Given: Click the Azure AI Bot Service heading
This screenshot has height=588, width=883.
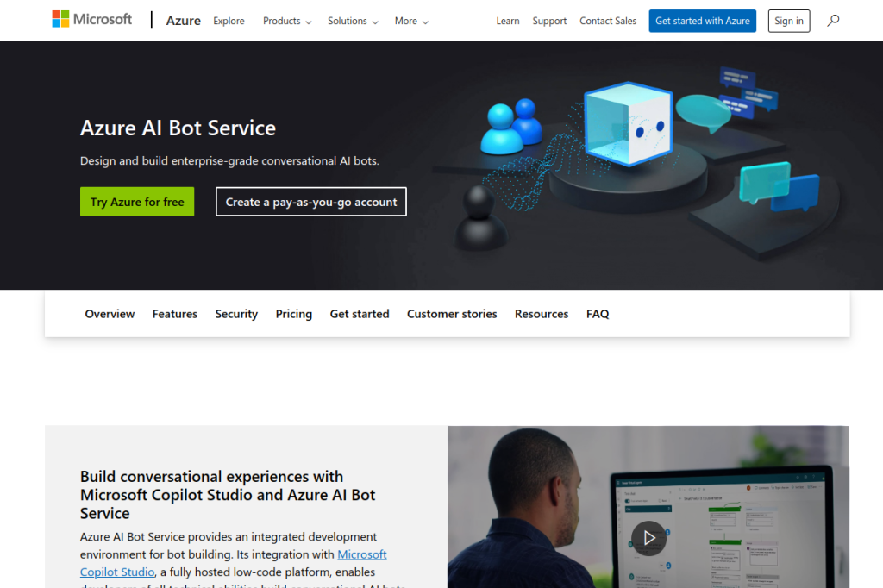Looking at the screenshot, I should coord(178,128).
